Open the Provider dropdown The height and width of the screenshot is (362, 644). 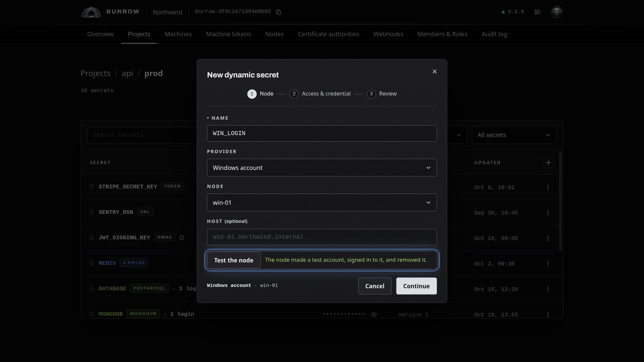(322, 168)
